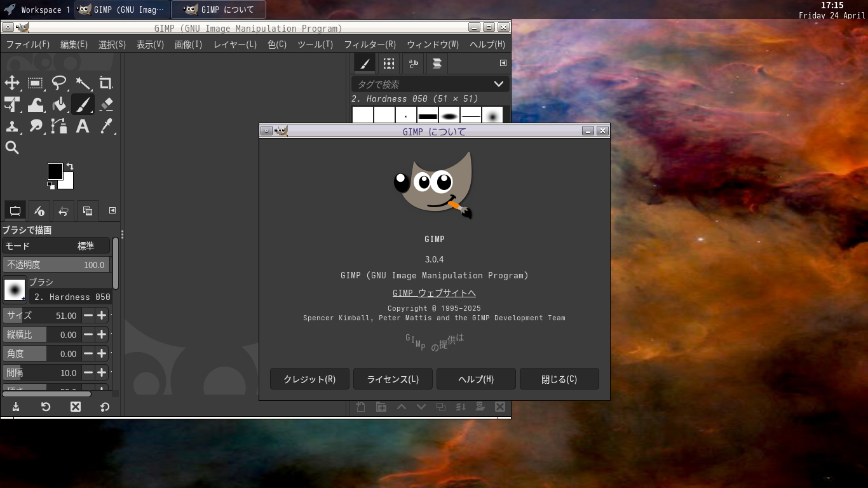Reset tool options to defaults
Viewport: 868px width, 488px height.
[105, 407]
